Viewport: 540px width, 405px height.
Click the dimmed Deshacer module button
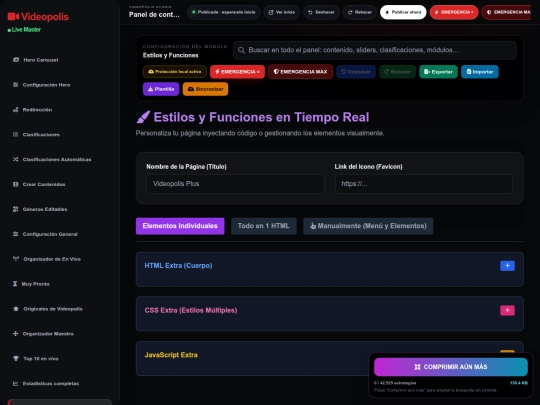click(356, 72)
